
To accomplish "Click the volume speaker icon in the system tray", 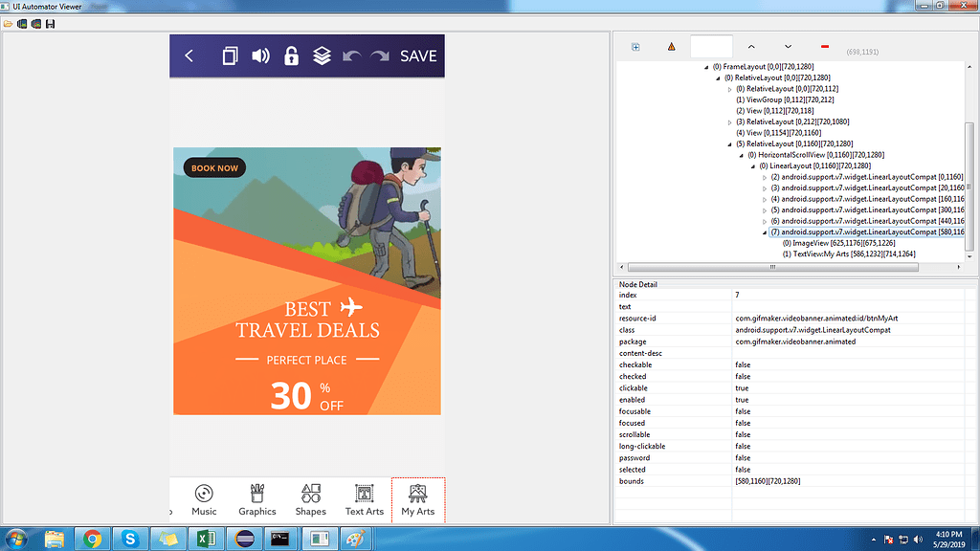I will [x=918, y=540].
